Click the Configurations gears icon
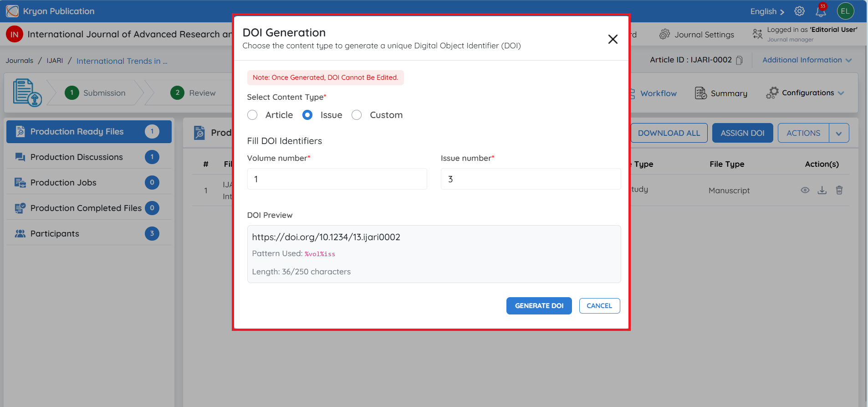 772,93
